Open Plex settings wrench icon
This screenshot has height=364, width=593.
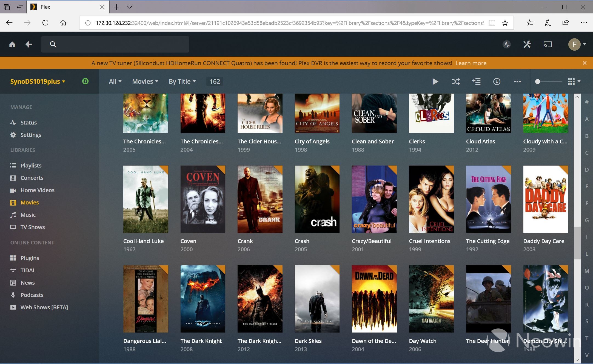click(x=527, y=44)
